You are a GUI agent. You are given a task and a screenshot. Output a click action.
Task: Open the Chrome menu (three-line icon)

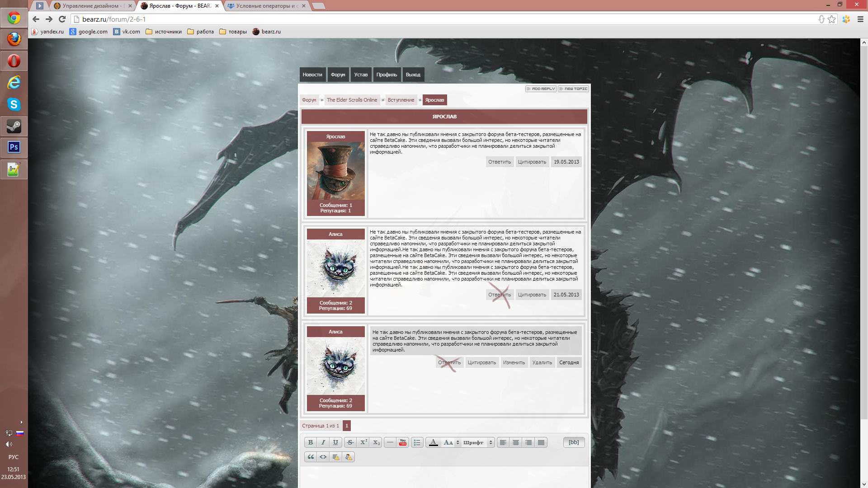click(x=860, y=19)
